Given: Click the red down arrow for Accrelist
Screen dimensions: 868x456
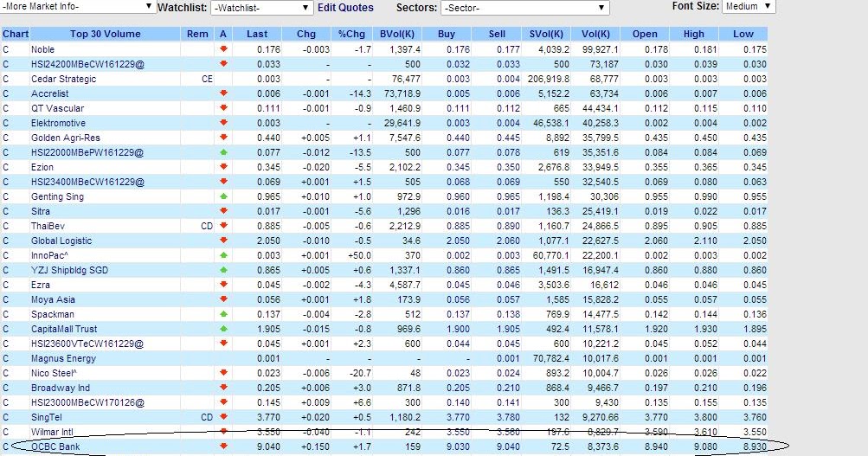Looking at the screenshot, I should (223, 93).
